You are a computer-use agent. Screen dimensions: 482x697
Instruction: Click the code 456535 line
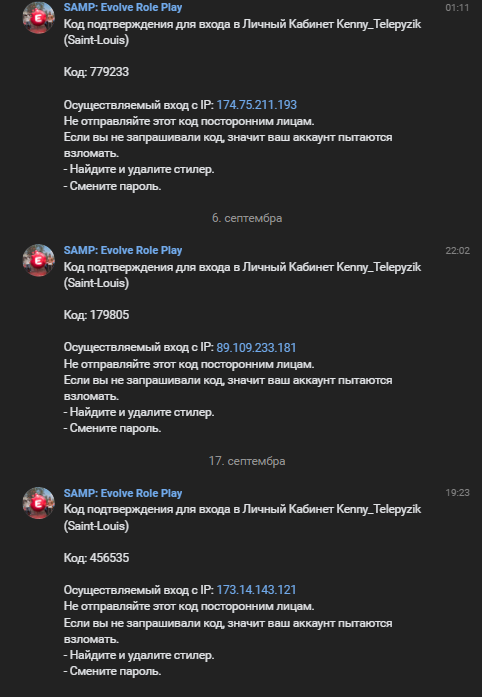(96, 557)
